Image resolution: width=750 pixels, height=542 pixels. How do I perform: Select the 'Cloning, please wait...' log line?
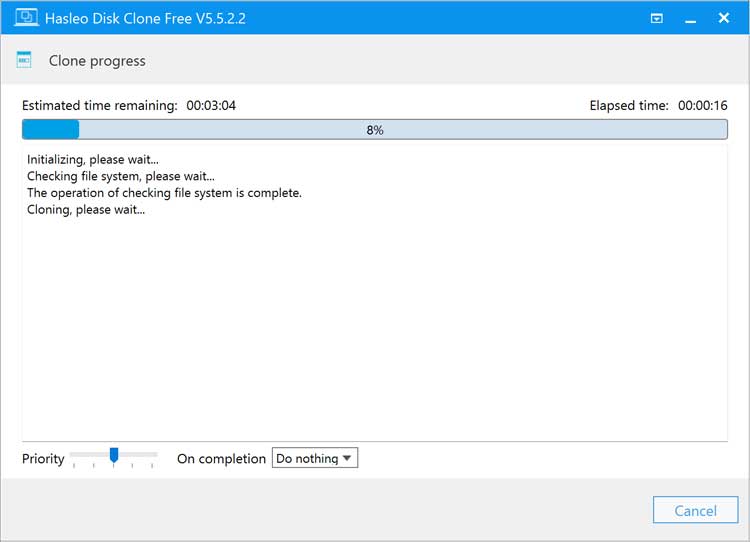[86, 210]
